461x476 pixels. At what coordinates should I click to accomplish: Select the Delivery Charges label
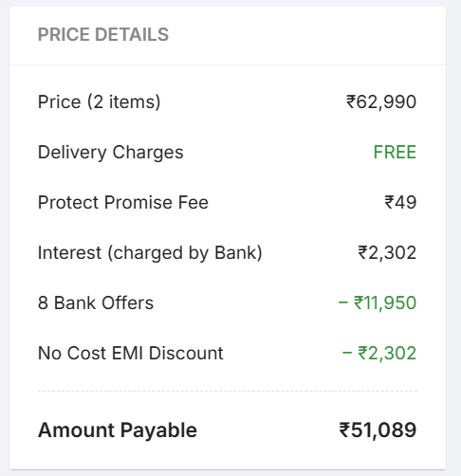111,153
